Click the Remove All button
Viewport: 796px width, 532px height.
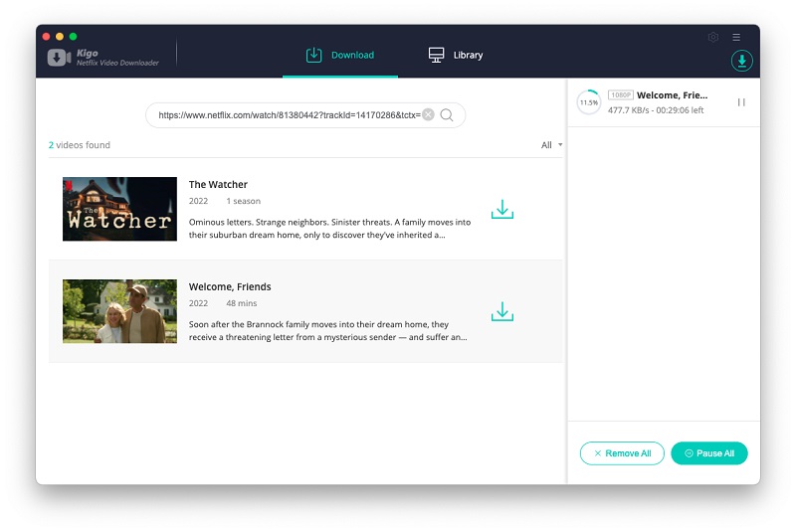[622, 453]
